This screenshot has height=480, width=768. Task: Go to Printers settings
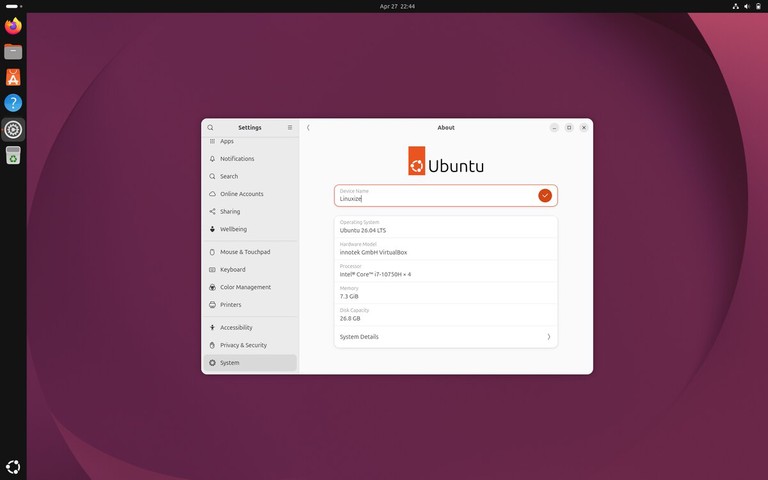[x=250, y=305]
